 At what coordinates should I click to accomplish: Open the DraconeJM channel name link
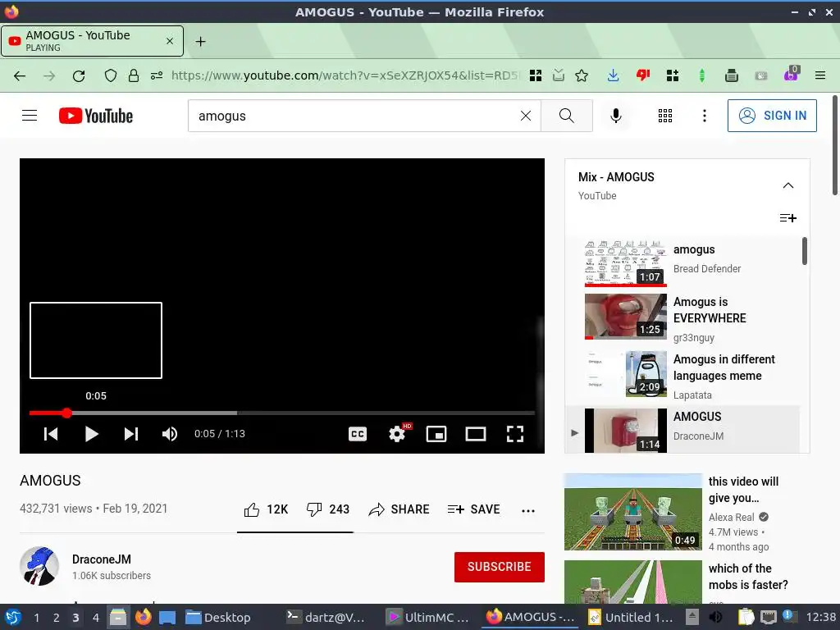(102, 559)
